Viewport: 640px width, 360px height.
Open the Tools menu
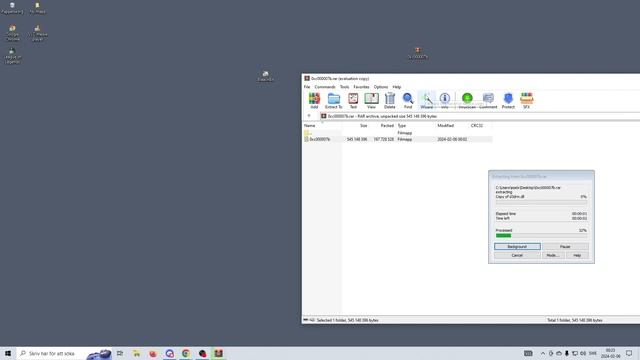(x=344, y=87)
